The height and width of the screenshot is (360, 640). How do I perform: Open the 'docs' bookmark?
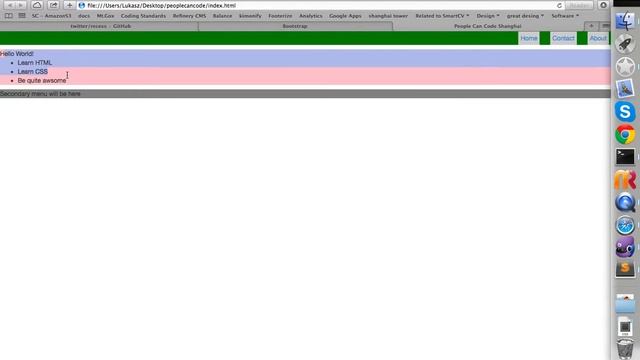pyautogui.click(x=84, y=16)
